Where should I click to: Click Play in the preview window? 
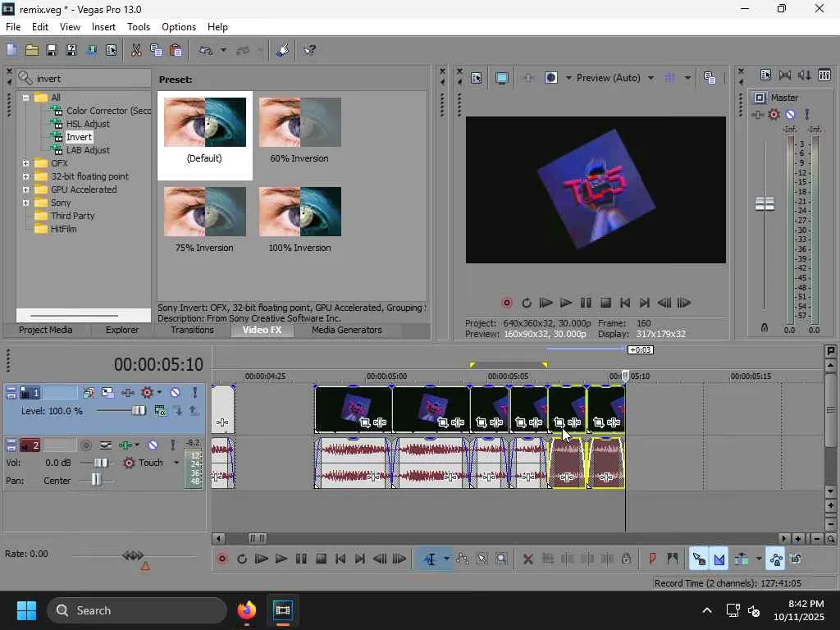(566, 304)
